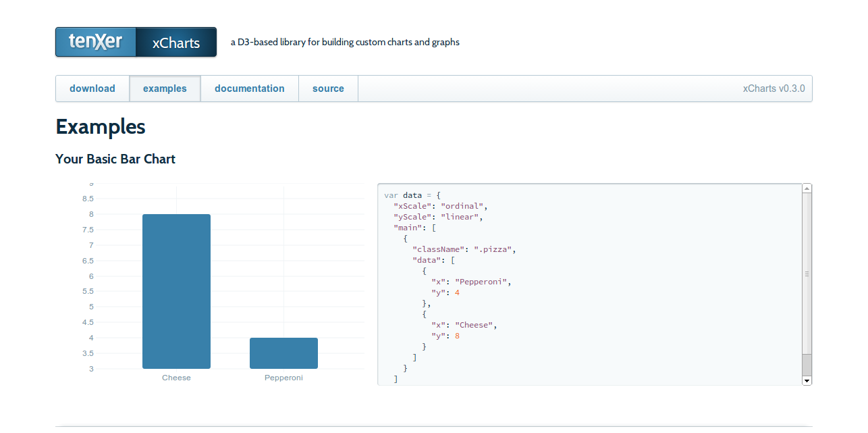868x433 pixels.
Task: Click the Pepperoni bar in the chart
Action: coord(283,353)
